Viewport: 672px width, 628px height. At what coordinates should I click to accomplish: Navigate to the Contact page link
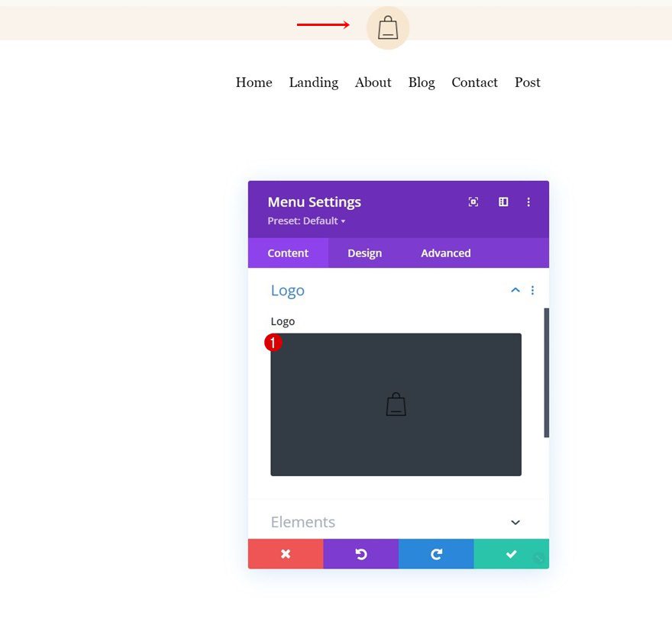(474, 82)
